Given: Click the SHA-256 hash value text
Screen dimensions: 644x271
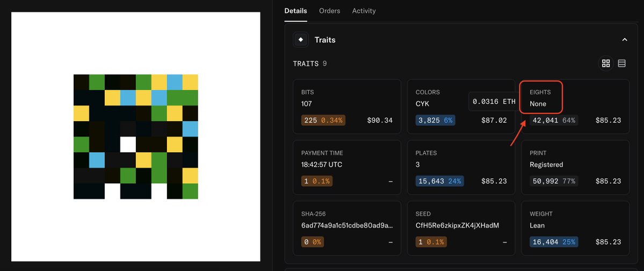Looking at the screenshot, I should (347, 225).
